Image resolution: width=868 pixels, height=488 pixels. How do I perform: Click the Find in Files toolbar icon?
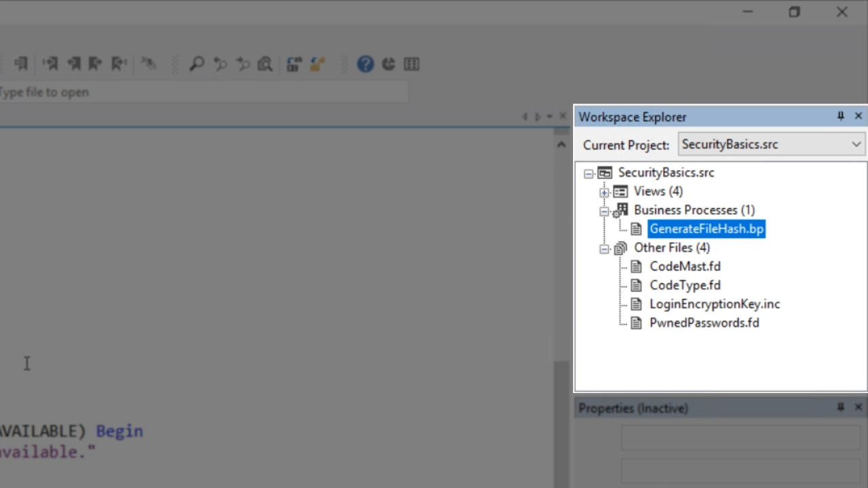pos(265,64)
